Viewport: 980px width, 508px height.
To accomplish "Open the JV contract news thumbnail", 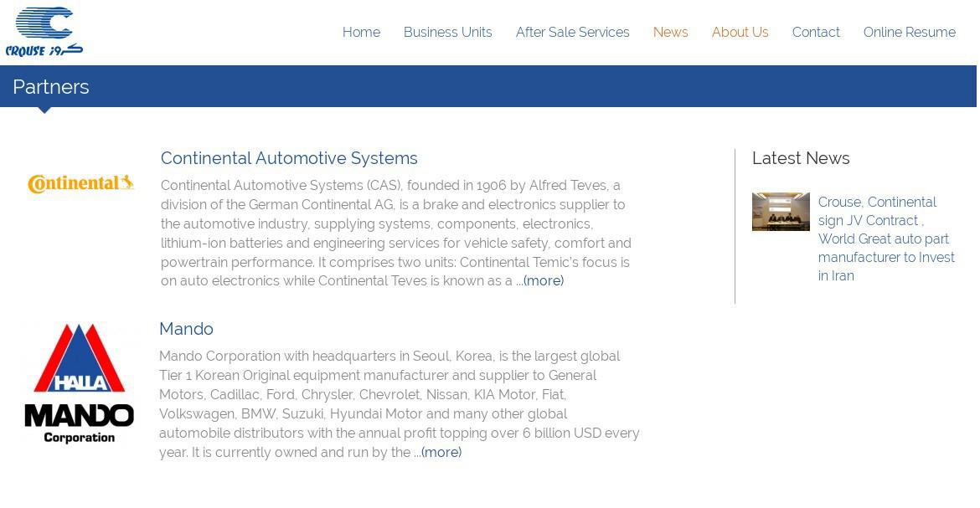I will pyautogui.click(x=781, y=212).
